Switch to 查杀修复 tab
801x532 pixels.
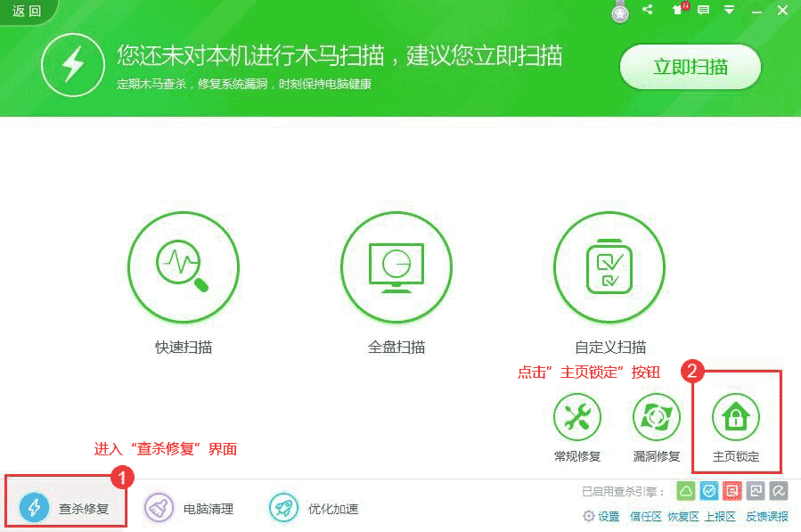tap(65, 507)
